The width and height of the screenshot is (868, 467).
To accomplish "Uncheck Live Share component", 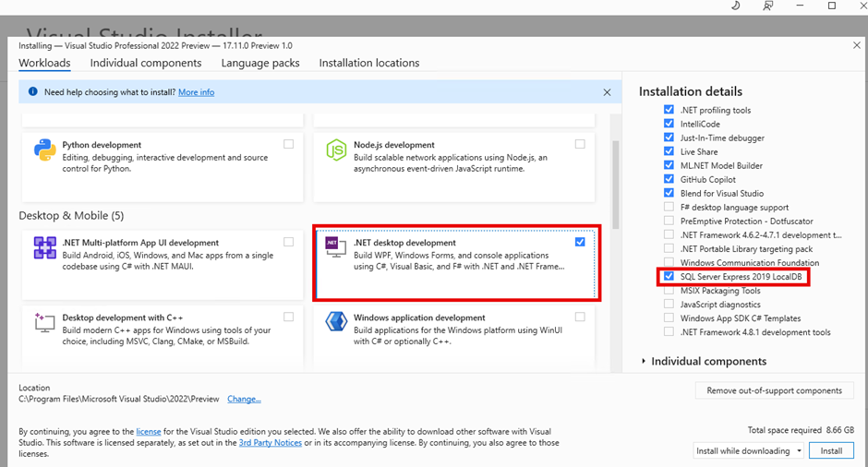I will (x=669, y=151).
